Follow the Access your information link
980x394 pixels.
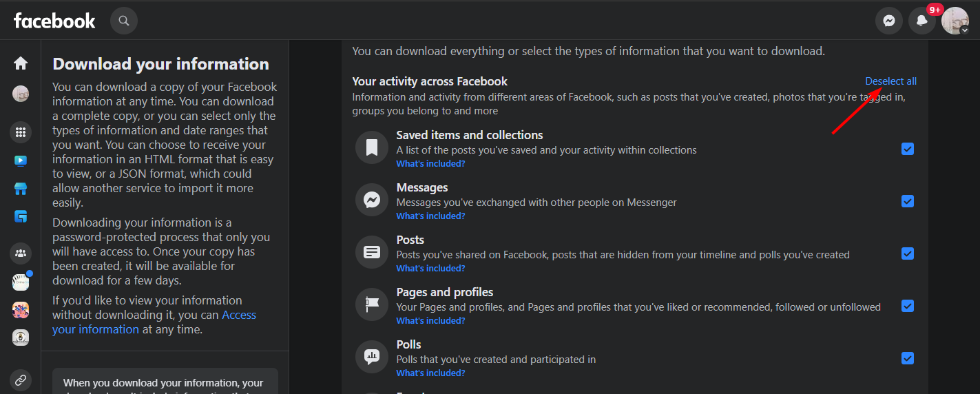154,322
